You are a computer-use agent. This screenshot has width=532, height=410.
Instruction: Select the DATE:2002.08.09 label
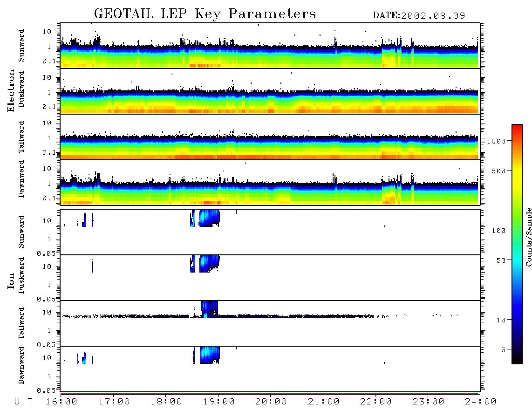[419, 16]
